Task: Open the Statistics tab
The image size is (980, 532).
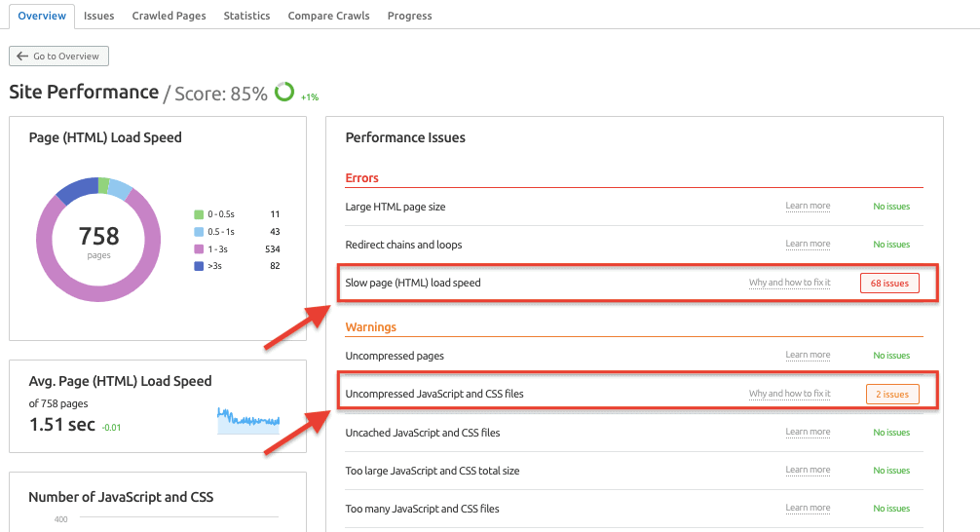Action: [x=247, y=16]
